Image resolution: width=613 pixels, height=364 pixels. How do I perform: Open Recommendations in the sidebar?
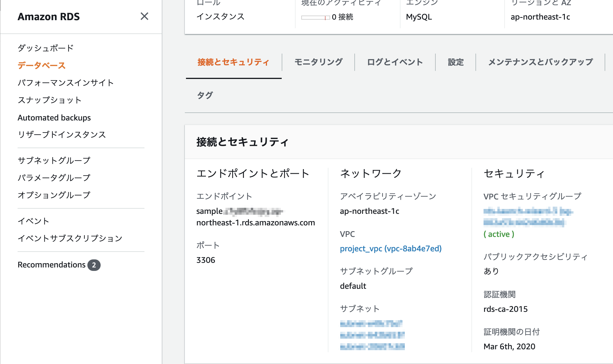pos(52,265)
